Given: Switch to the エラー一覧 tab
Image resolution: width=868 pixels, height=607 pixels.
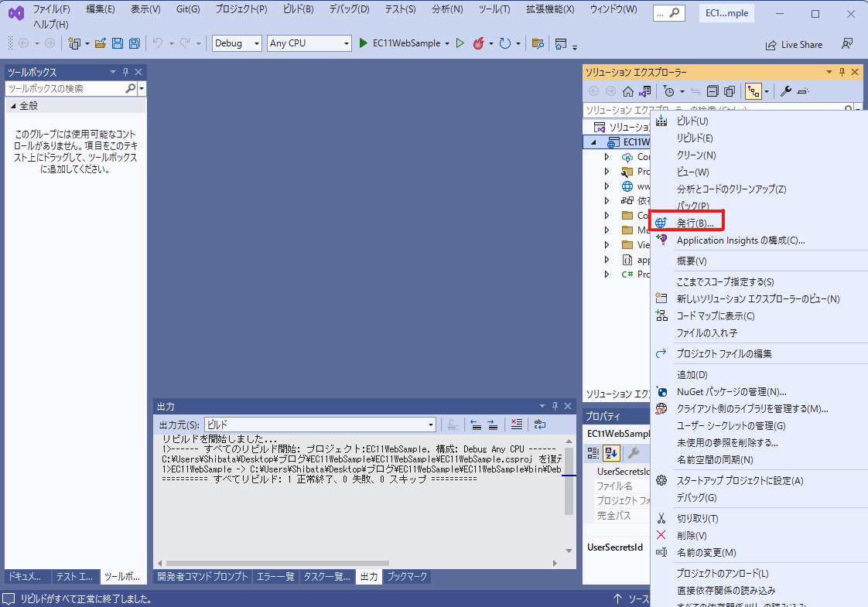Looking at the screenshot, I should coord(275,577).
